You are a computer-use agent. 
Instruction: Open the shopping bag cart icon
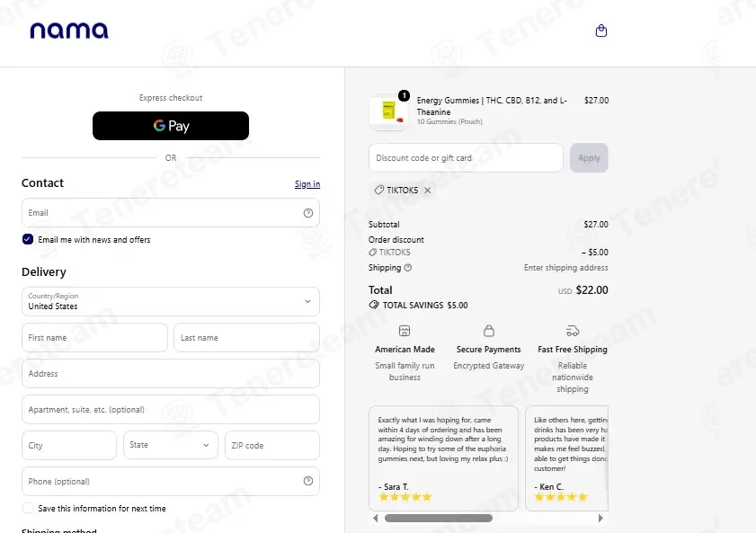tap(600, 31)
